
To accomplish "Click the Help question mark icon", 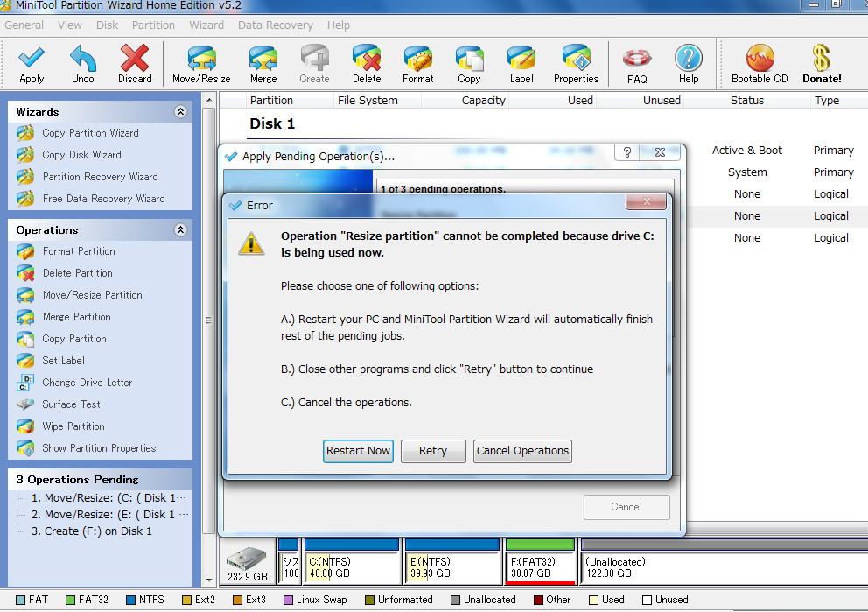I will pos(689,58).
